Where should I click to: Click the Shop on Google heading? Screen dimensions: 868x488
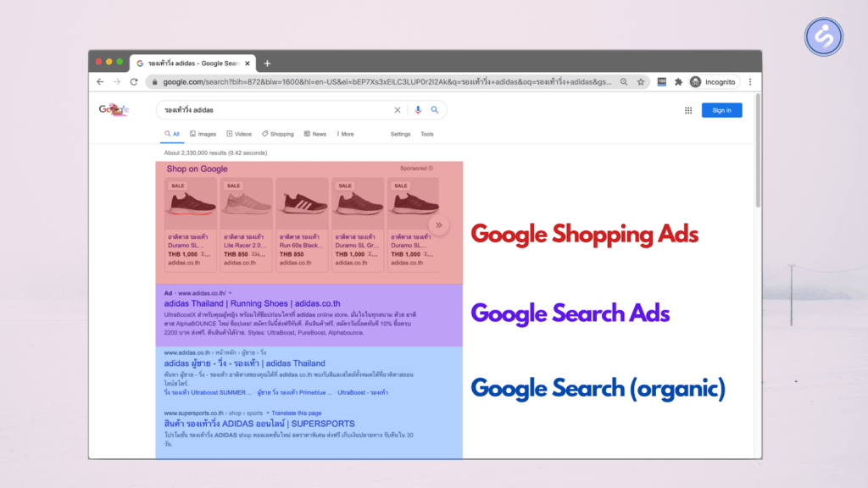197,169
